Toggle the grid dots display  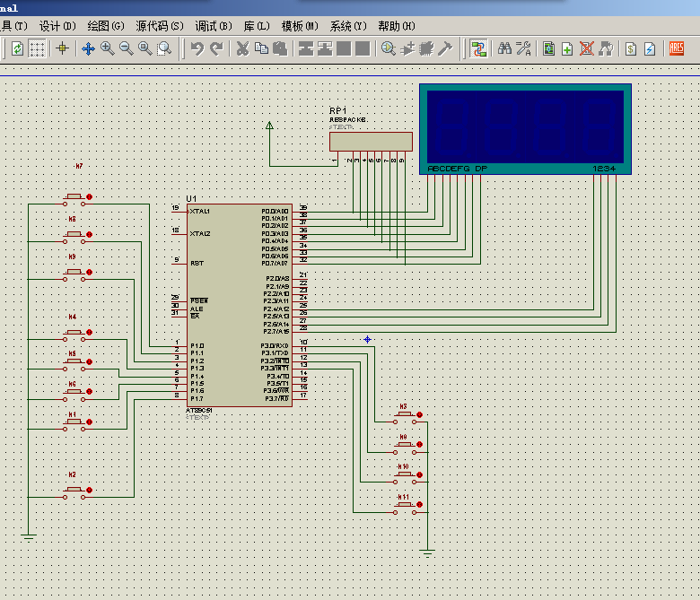(37, 48)
